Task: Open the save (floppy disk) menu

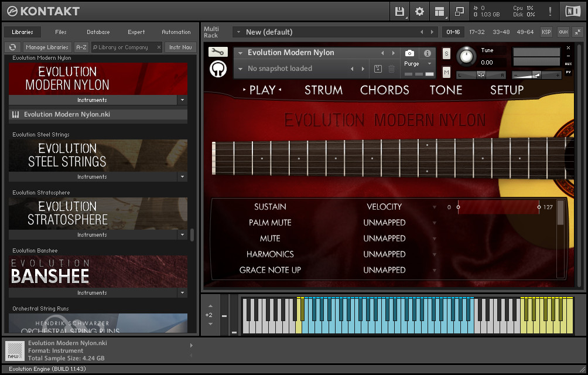Action: 399,11
